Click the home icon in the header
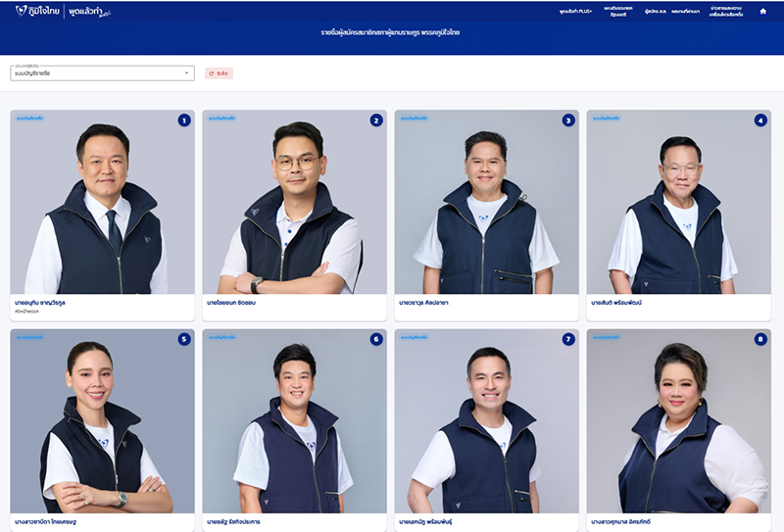 (763, 11)
